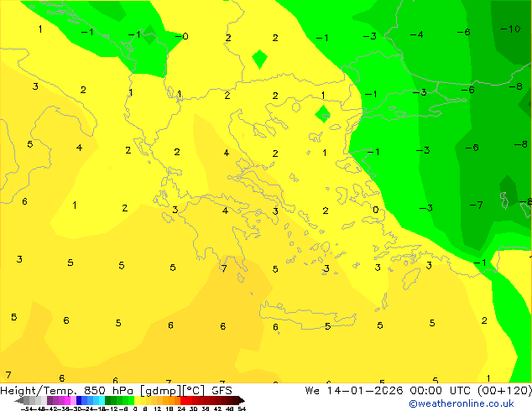The height and width of the screenshot is (411, 532).
Task: Pick the bright red swatch at legend value 24
Action: [184, 400]
